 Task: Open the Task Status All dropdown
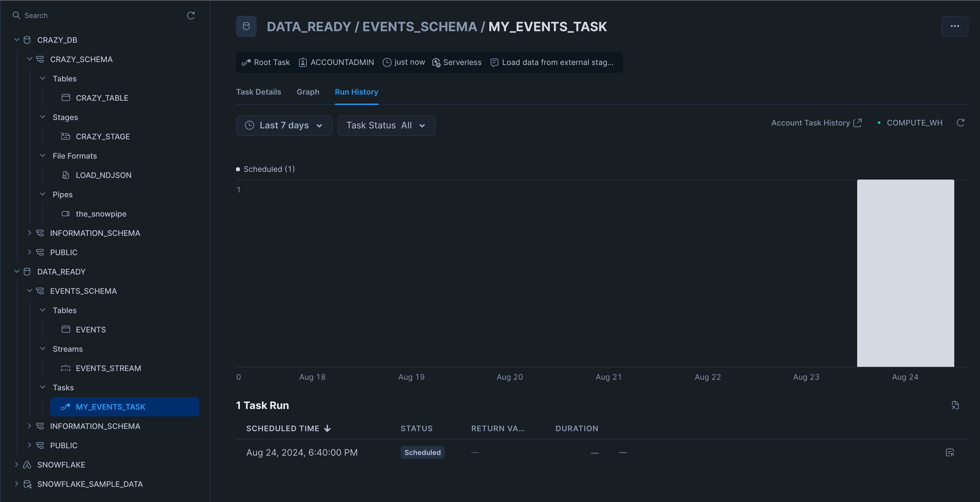pyautogui.click(x=386, y=125)
